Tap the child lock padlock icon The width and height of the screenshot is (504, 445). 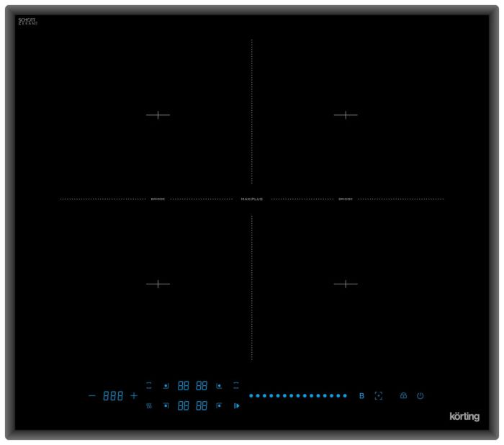403,396
